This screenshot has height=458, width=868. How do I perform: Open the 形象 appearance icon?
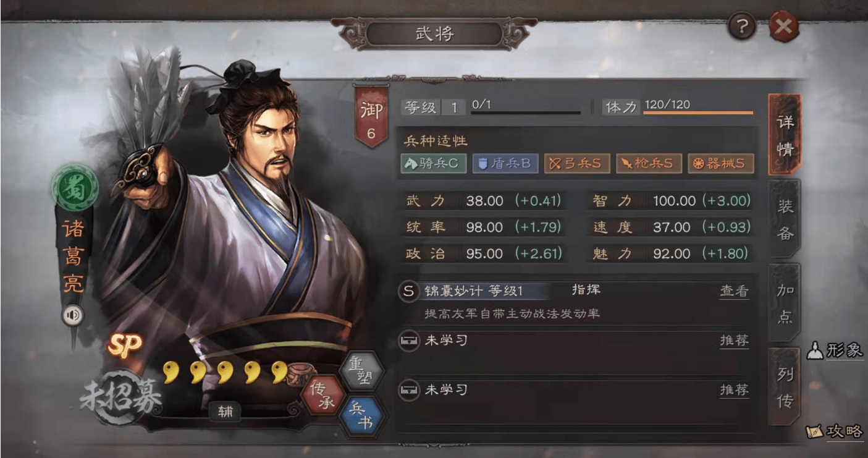tap(815, 350)
